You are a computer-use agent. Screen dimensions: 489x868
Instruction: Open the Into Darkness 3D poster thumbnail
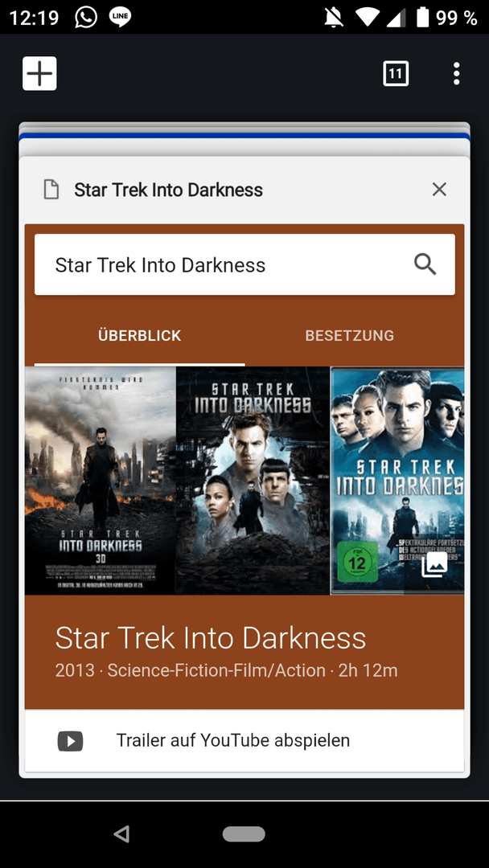coord(101,481)
